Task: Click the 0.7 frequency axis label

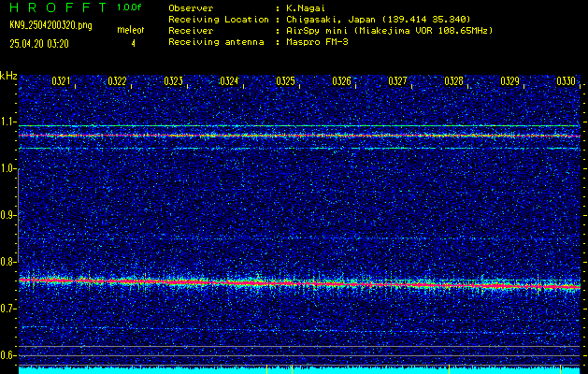Action: [7, 309]
